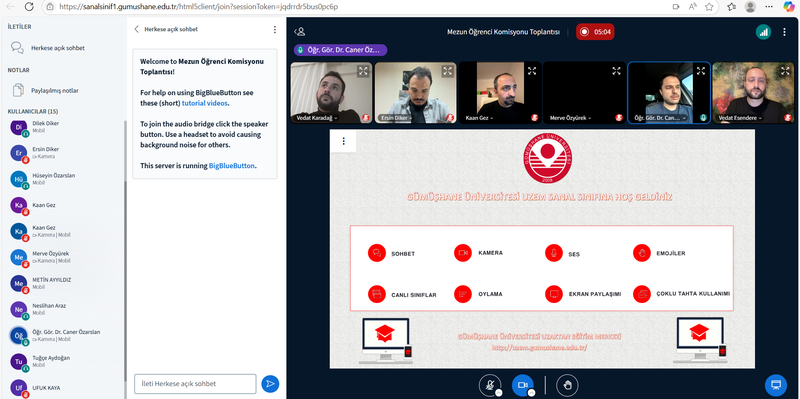Open the presentation three-dot options menu
The width and height of the screenshot is (800, 399).
click(343, 141)
